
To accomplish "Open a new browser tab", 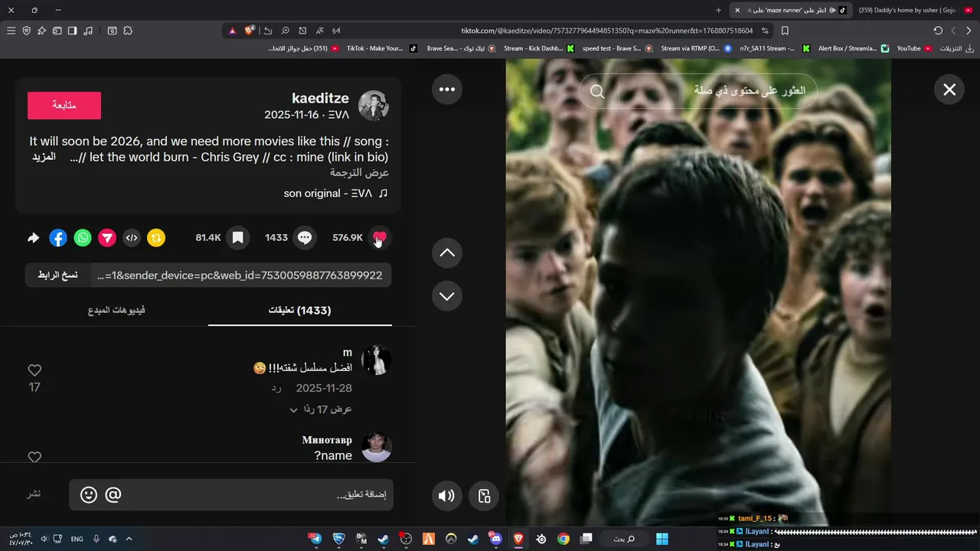I will coord(718,10).
